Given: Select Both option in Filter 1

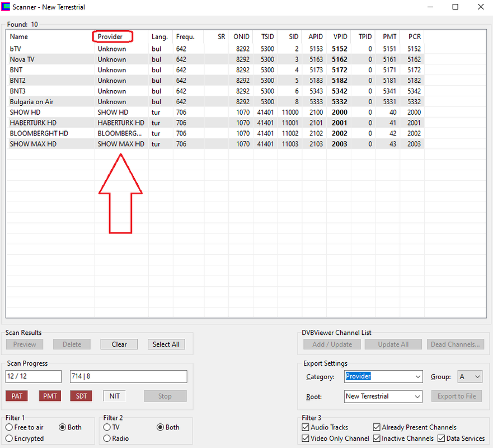Looking at the screenshot, I should (70, 427).
